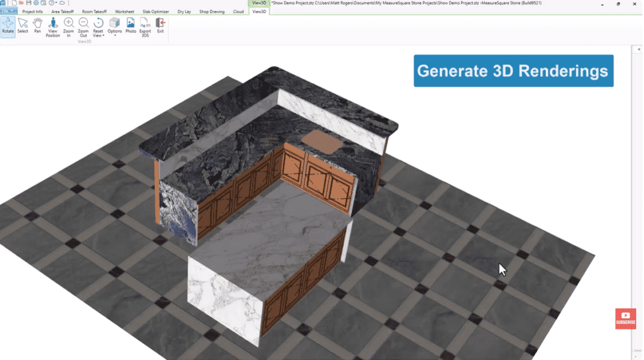Click the Subscribe button
644x360 pixels.
pyautogui.click(x=625, y=319)
